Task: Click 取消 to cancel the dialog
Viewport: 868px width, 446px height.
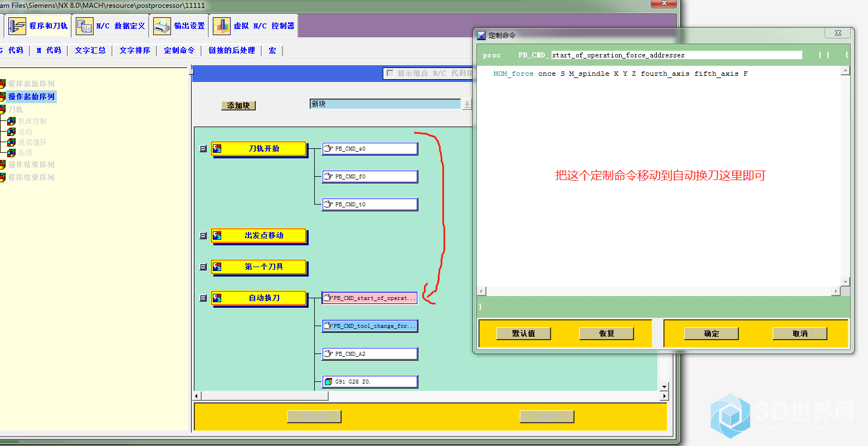Action: [x=800, y=333]
